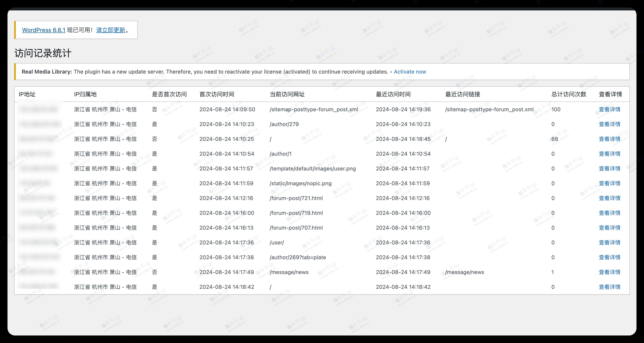Screen dimensions: 644x343
Task: Open 查看详情 for the /user/ row
Action: click(609, 242)
